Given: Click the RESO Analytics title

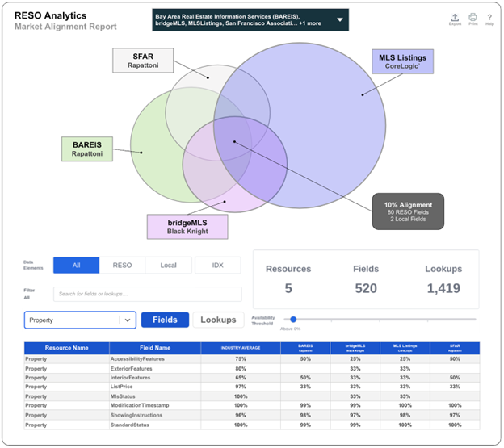Looking at the screenshot, I should tap(51, 15).
